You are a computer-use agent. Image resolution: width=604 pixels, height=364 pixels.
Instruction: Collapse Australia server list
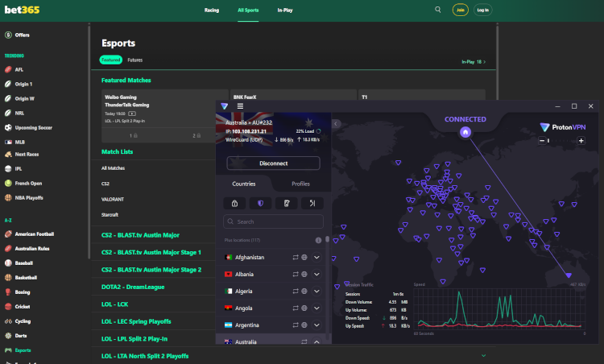coord(316,341)
